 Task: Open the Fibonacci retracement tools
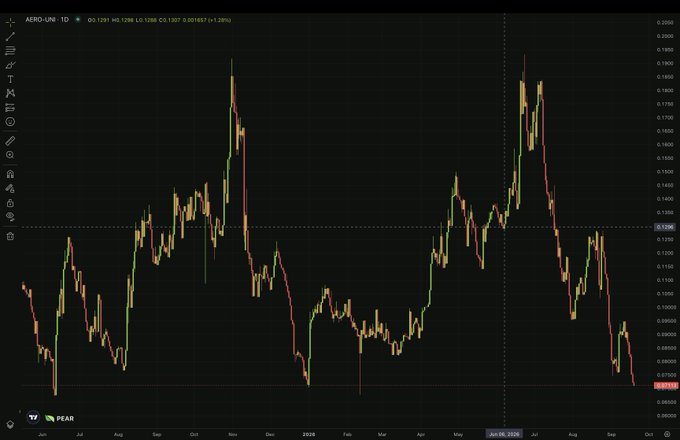10,51
